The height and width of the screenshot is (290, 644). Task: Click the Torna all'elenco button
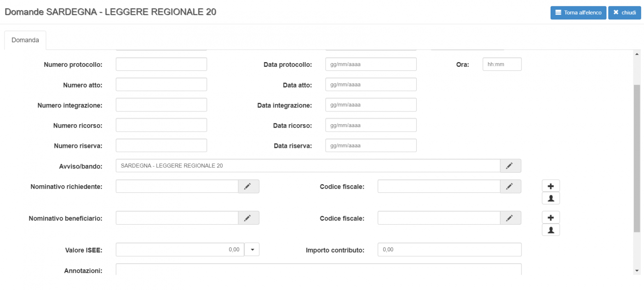(x=578, y=12)
